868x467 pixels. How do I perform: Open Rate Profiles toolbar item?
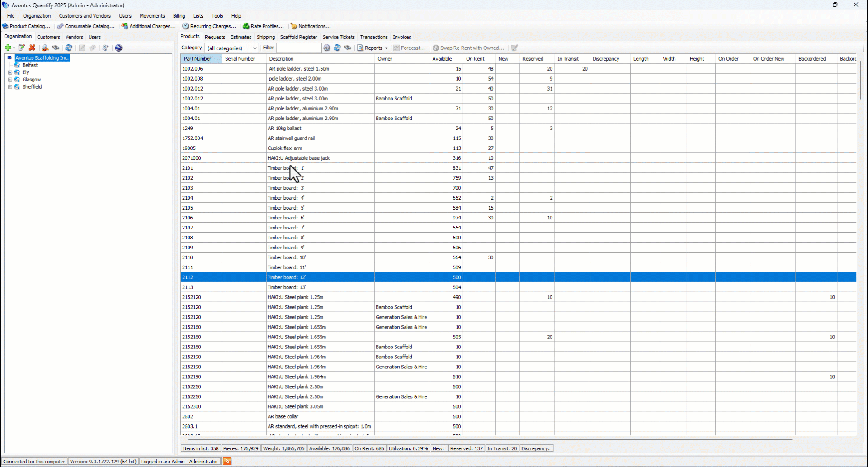tap(264, 26)
